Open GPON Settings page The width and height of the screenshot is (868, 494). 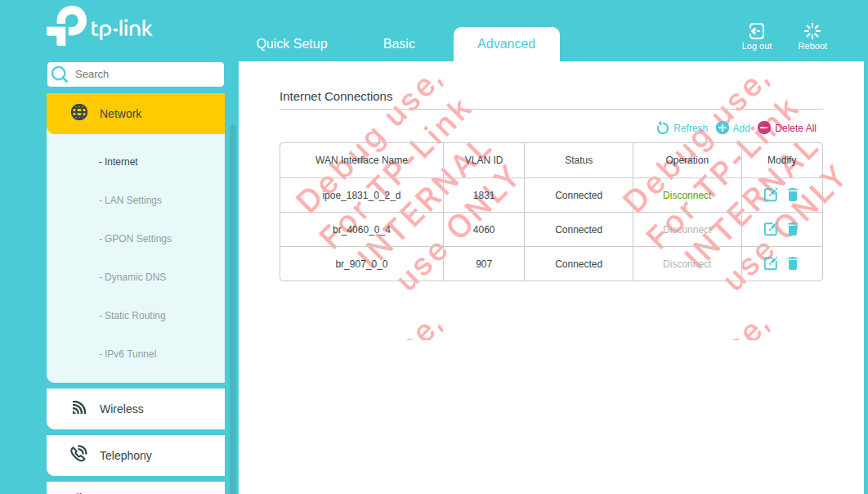(137, 239)
